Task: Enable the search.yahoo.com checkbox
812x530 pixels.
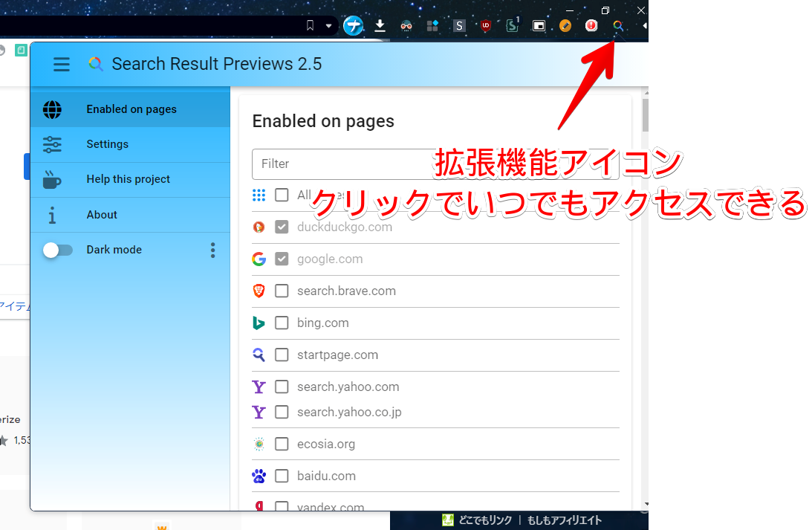Action: 282,387
